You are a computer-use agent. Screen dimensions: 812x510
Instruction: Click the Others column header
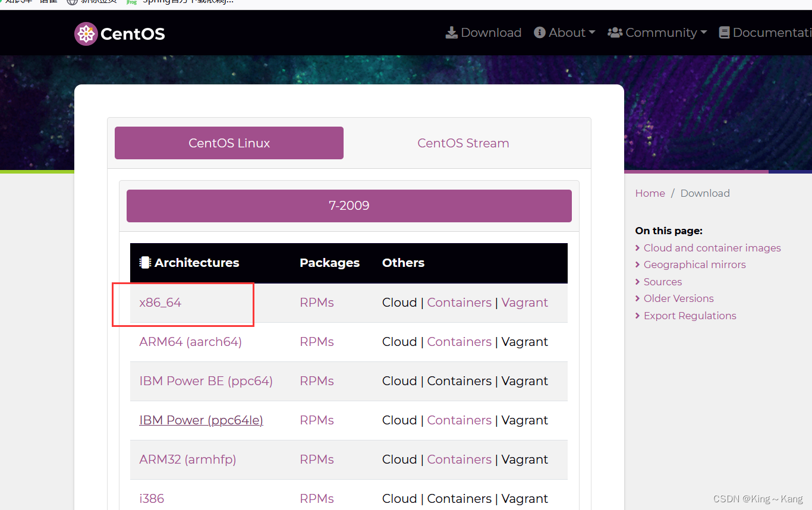coord(403,263)
